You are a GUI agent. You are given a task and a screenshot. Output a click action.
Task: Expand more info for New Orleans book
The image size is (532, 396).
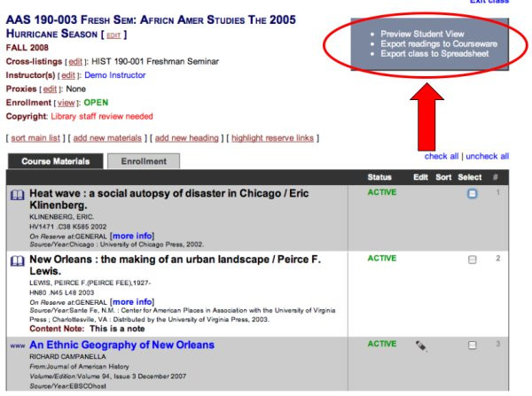click(131, 303)
